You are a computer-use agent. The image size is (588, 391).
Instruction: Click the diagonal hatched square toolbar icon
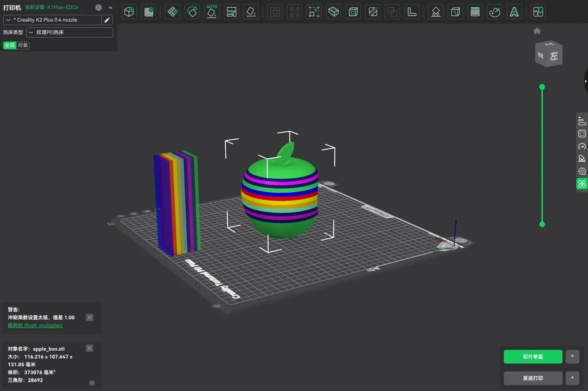click(373, 12)
